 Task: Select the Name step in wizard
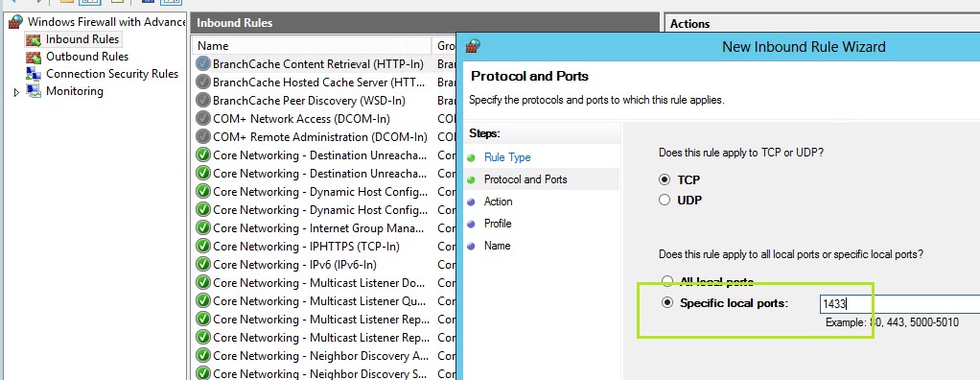497,246
